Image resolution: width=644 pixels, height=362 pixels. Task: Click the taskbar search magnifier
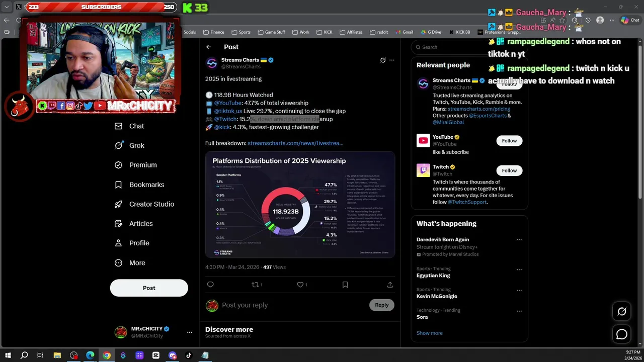tap(24, 355)
